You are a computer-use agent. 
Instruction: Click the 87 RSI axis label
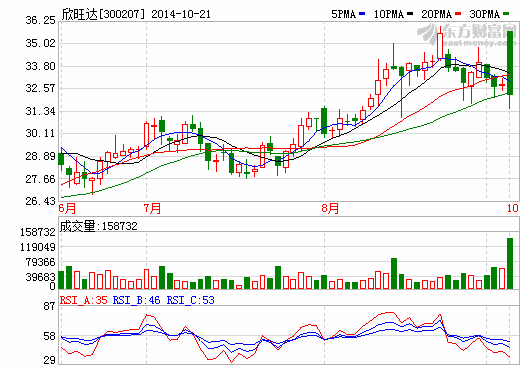click(x=50, y=306)
